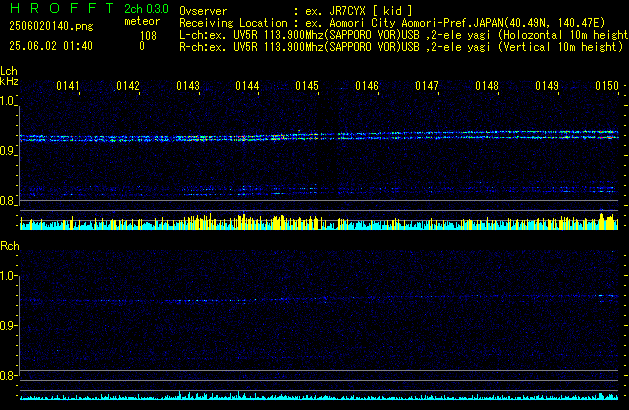Select the 0145 time marker
The width and height of the screenshot is (629, 410).
point(307,86)
